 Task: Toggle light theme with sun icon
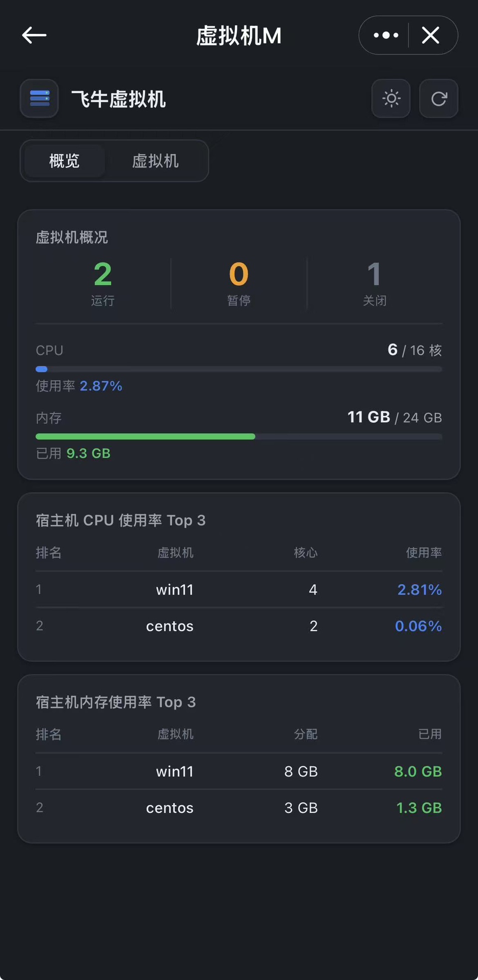(391, 99)
